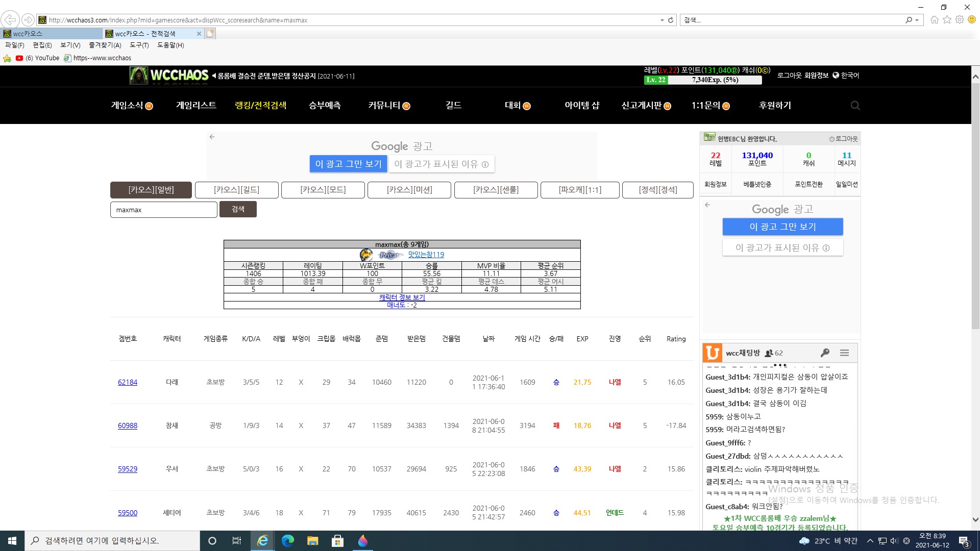Show hidden tray icons chevron

click(x=870, y=541)
